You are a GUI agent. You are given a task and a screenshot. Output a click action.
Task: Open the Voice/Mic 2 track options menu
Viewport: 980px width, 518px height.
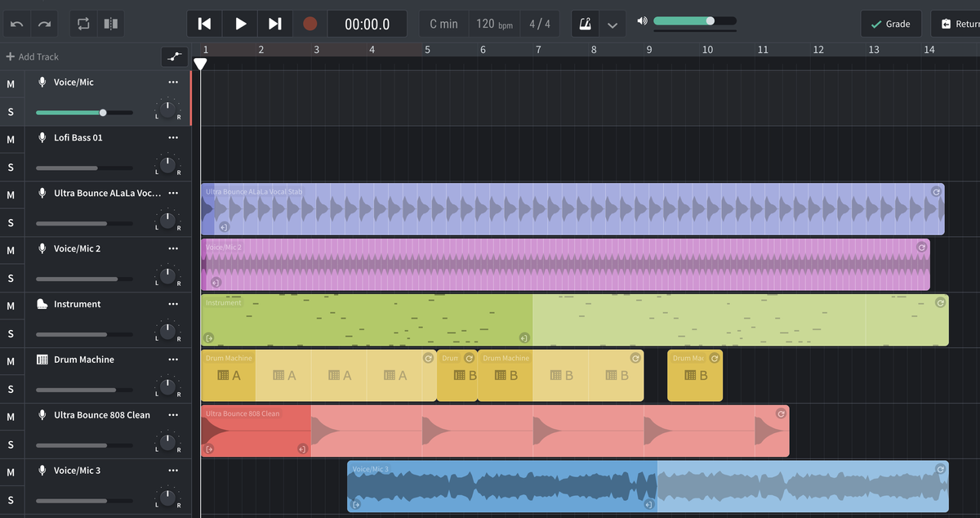coord(173,248)
